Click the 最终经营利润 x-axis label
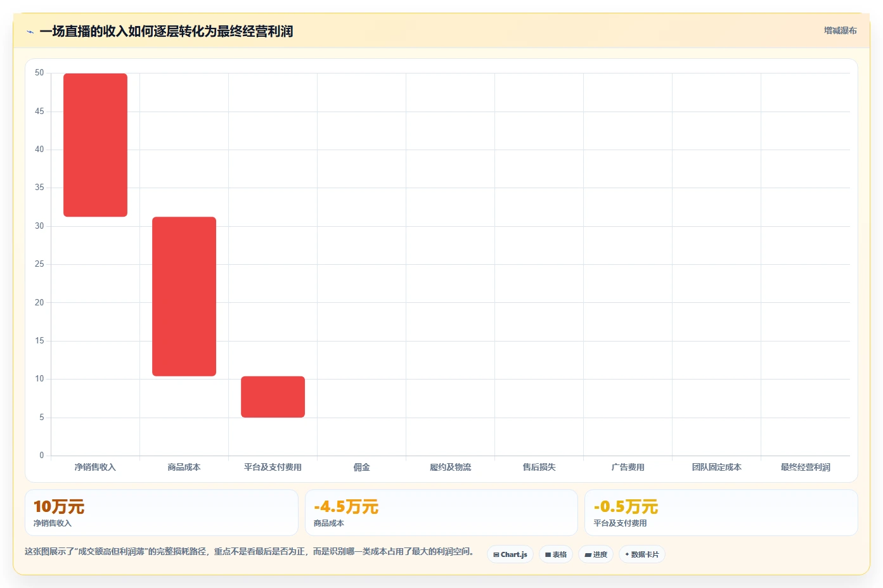883x588 pixels. tap(805, 467)
